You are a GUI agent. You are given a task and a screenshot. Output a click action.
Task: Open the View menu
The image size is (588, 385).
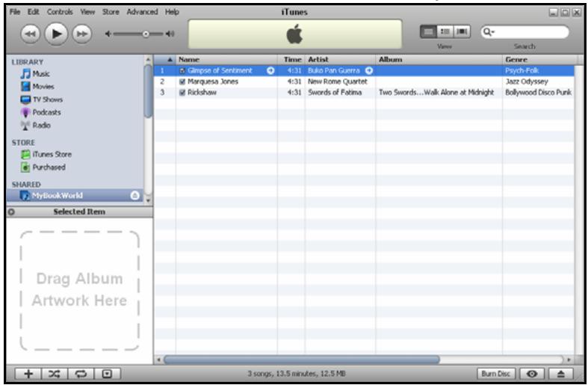pos(87,12)
